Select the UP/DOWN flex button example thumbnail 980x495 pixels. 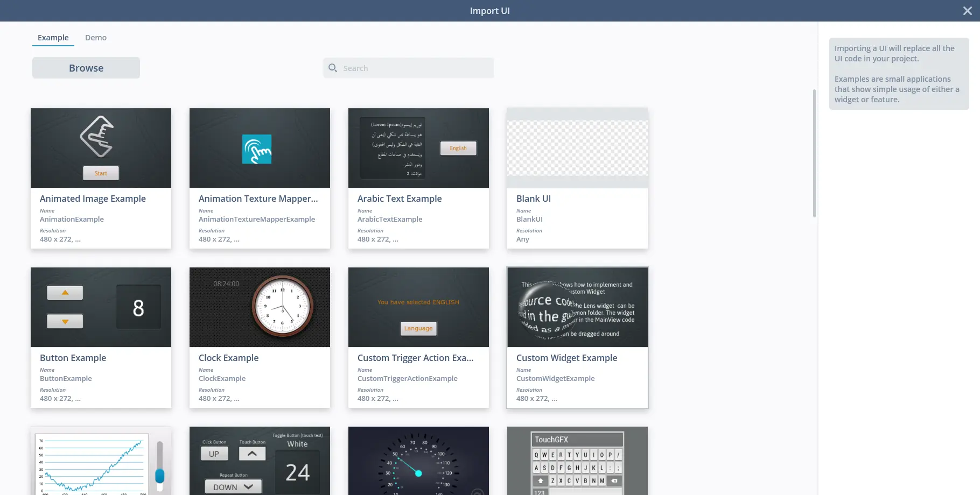coord(260,462)
